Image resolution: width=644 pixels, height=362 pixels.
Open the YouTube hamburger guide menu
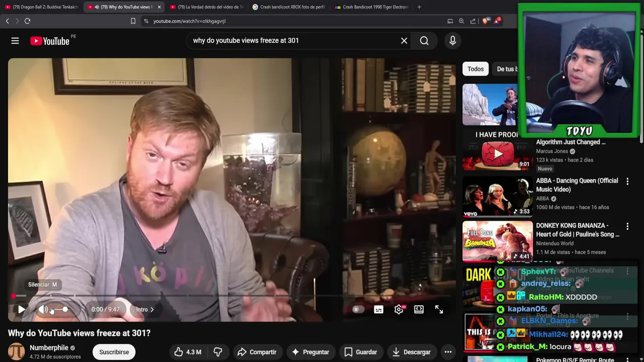point(15,41)
